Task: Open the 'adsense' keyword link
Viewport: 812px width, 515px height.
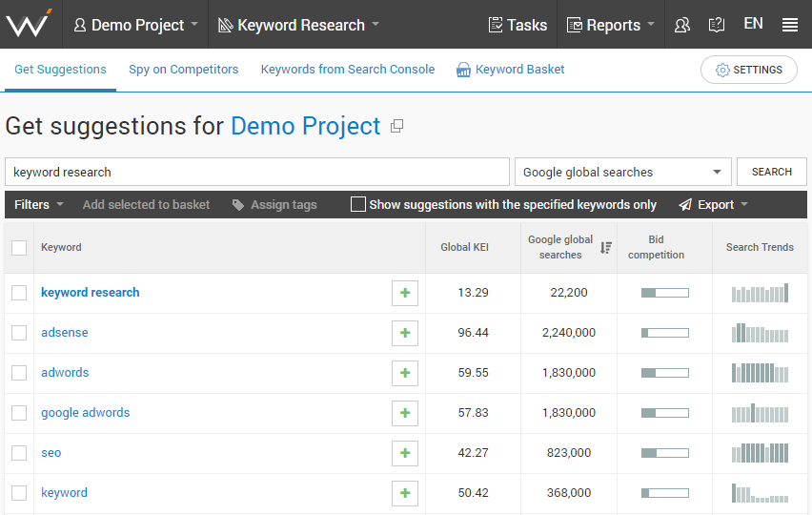Action: (x=65, y=333)
